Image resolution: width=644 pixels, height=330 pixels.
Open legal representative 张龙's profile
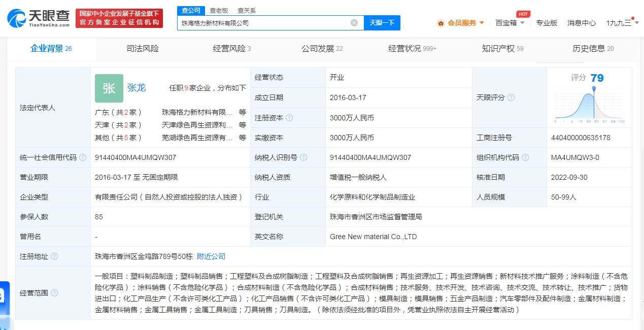[x=137, y=88]
